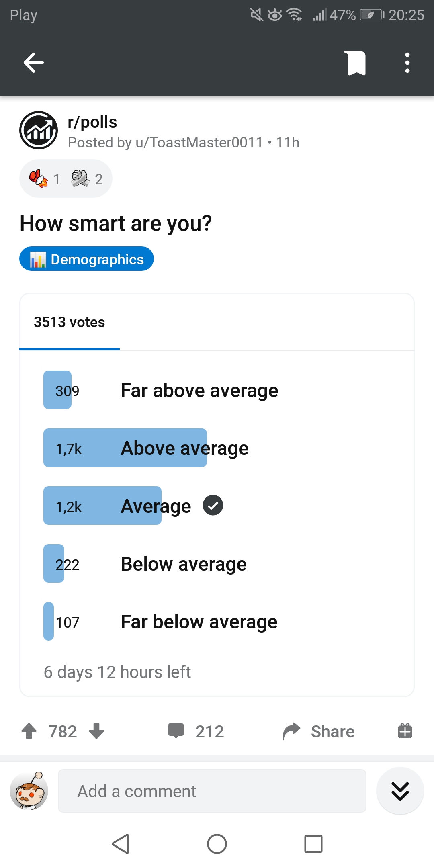View the post awards pill
This screenshot has width=434, height=868.
tap(66, 179)
